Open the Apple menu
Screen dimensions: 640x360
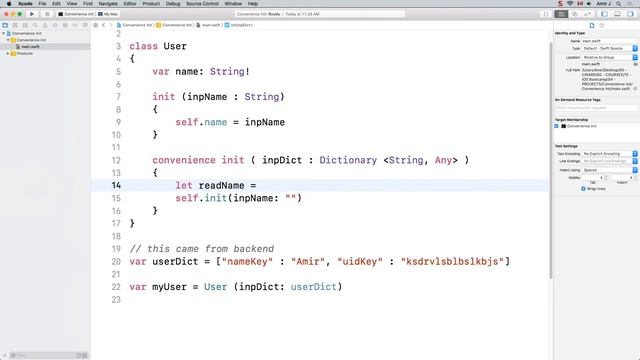click(x=9, y=4)
